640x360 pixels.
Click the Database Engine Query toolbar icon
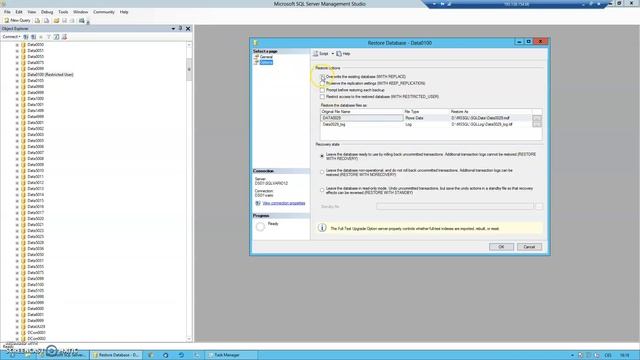37,20
